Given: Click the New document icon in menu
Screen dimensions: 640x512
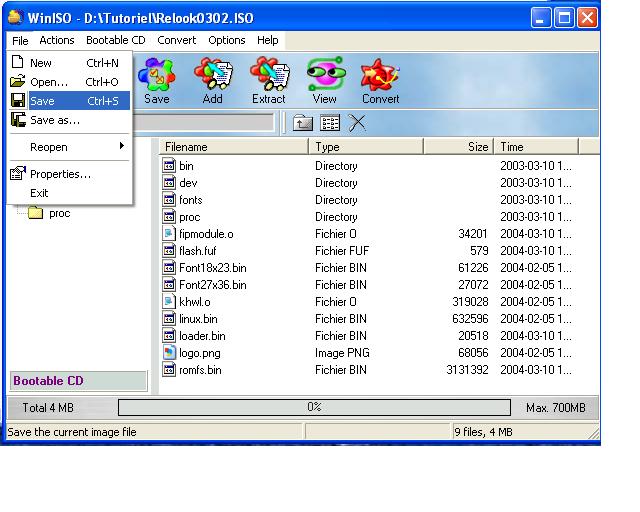Looking at the screenshot, I should (18, 62).
